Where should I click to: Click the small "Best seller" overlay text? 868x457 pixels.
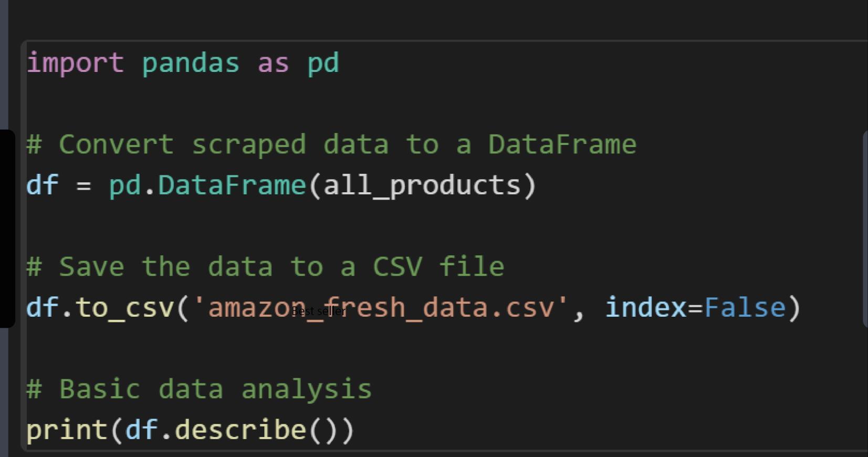pos(318,311)
